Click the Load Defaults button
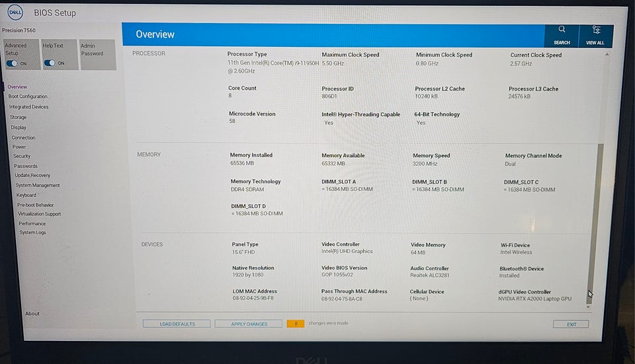The height and width of the screenshot is (364, 635). tap(177, 324)
